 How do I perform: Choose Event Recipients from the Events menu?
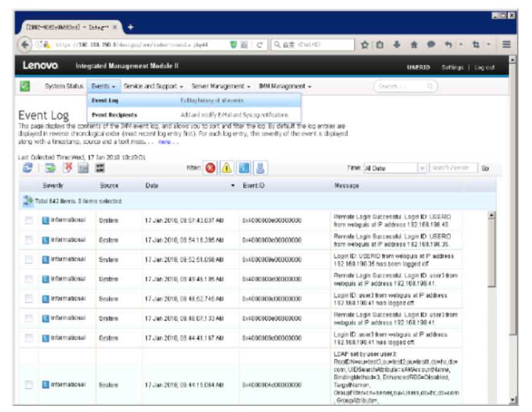194,115
